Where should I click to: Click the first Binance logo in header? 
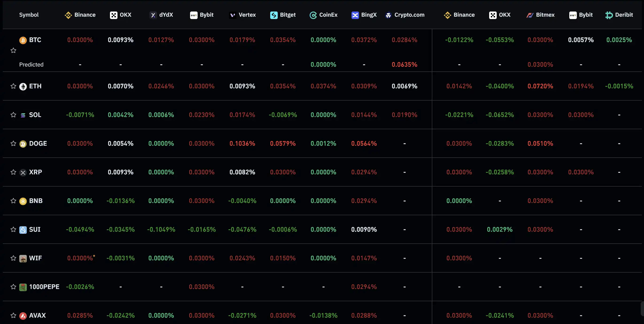tap(68, 15)
